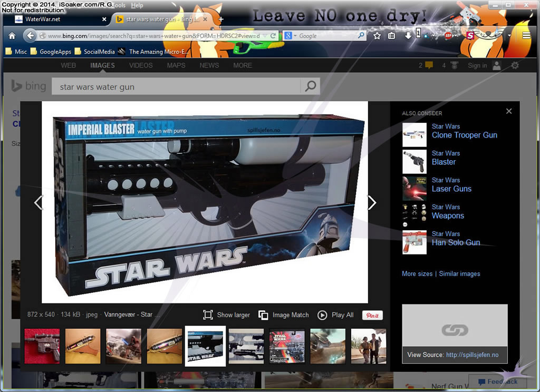Viewport: 540px width, 392px height.
Task: Open the Help menu
Action: [137, 5]
